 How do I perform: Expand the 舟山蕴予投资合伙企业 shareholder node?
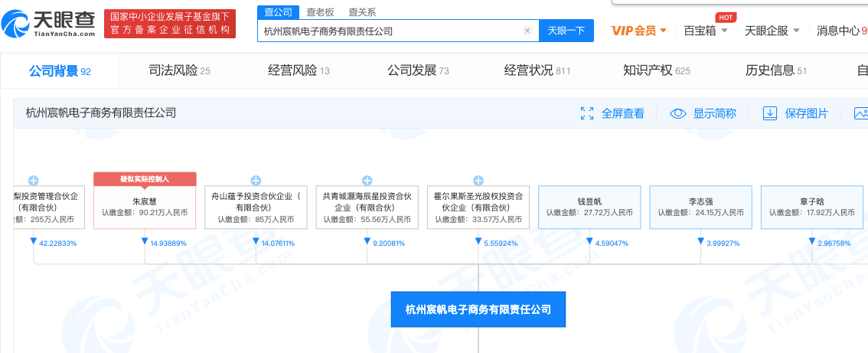pyautogui.click(x=256, y=181)
